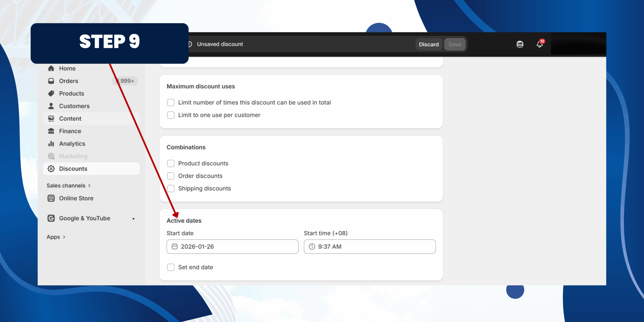Click the Google & YouTube app icon
The image size is (644, 322).
pos(51,218)
